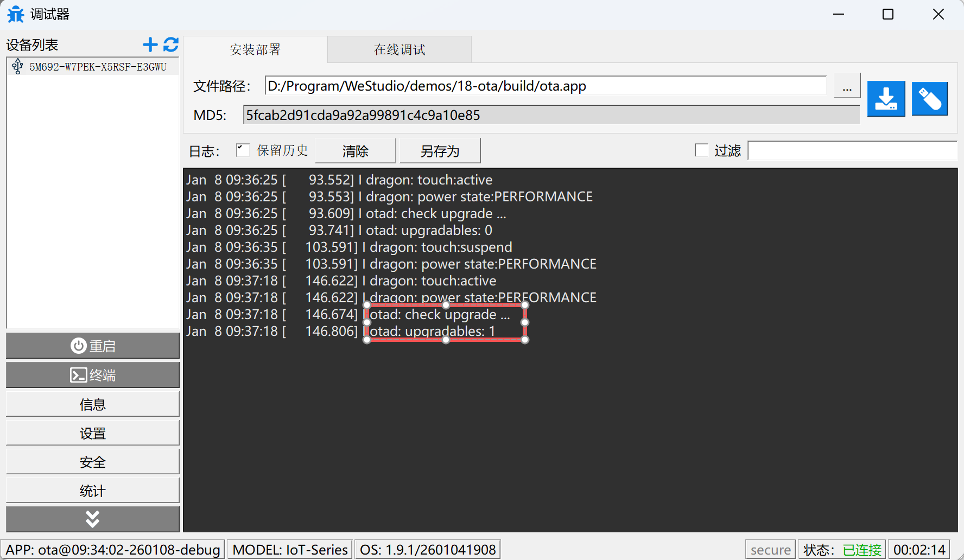Install the app using the download icon
Viewport: 964px width, 560px height.
886,98
